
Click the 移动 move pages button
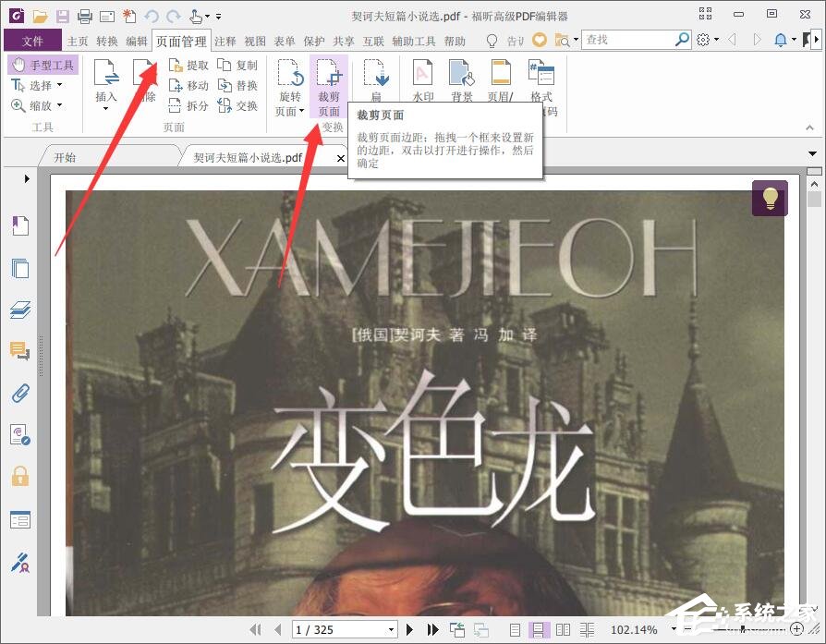click(x=190, y=85)
